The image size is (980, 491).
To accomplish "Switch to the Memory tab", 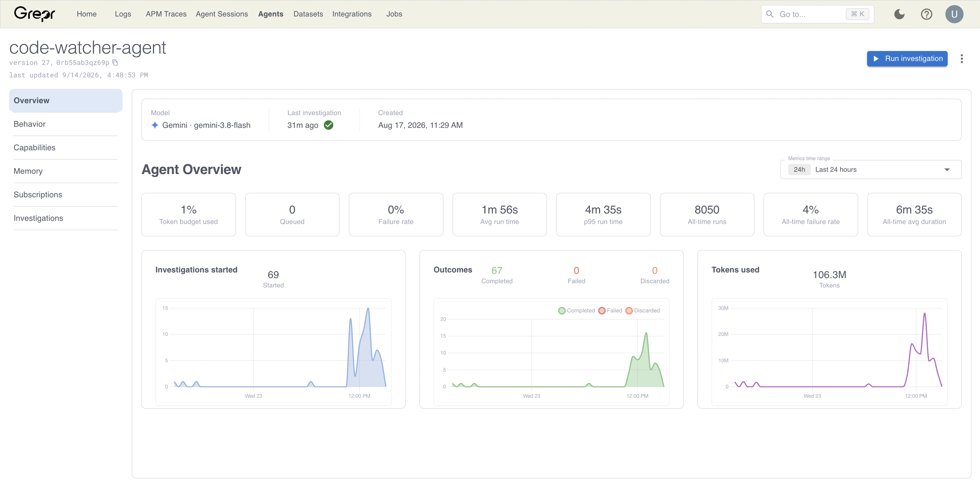I will coord(66,171).
